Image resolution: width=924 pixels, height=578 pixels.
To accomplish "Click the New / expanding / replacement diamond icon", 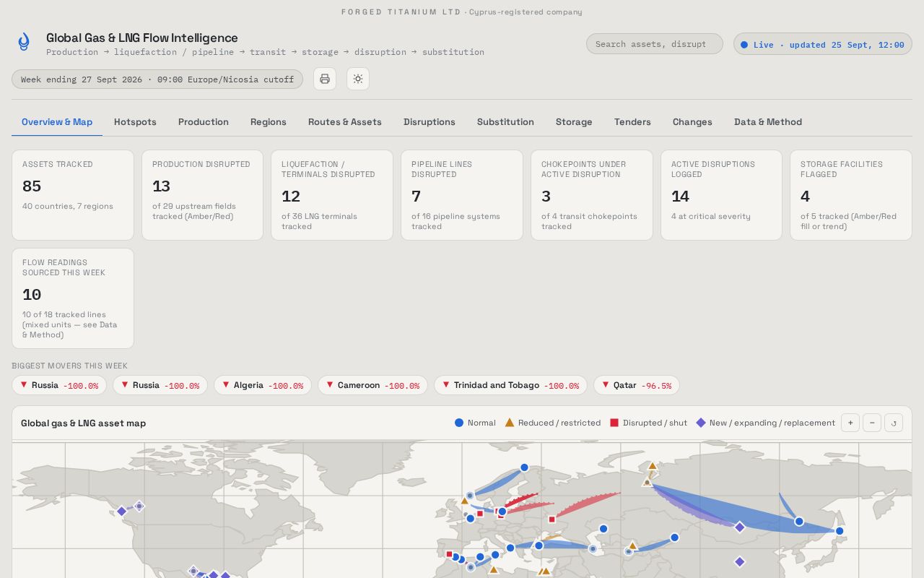I will pyautogui.click(x=700, y=423).
